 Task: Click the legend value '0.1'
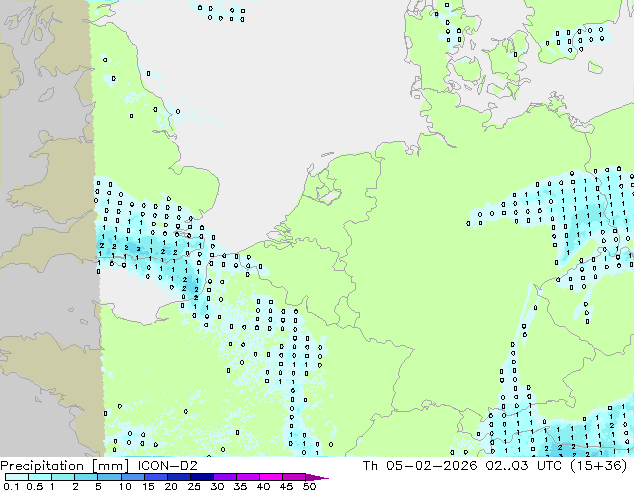pyautogui.click(x=11, y=486)
